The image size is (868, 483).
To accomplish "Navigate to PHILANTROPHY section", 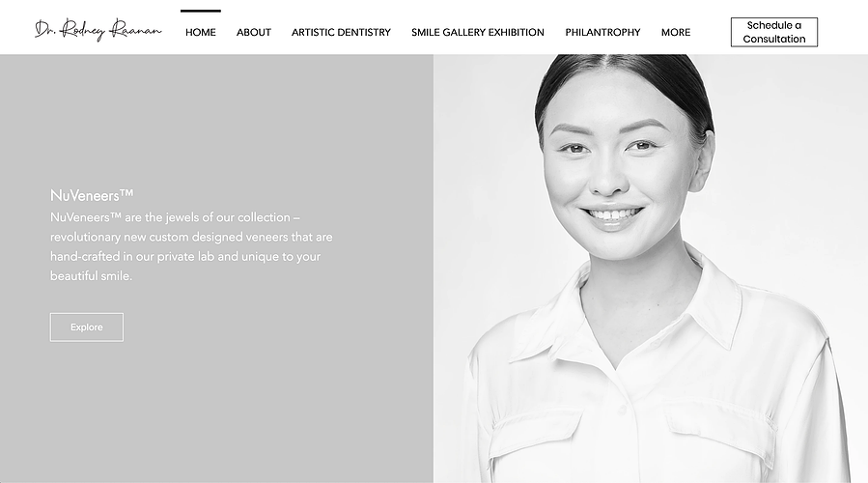I will click(602, 32).
